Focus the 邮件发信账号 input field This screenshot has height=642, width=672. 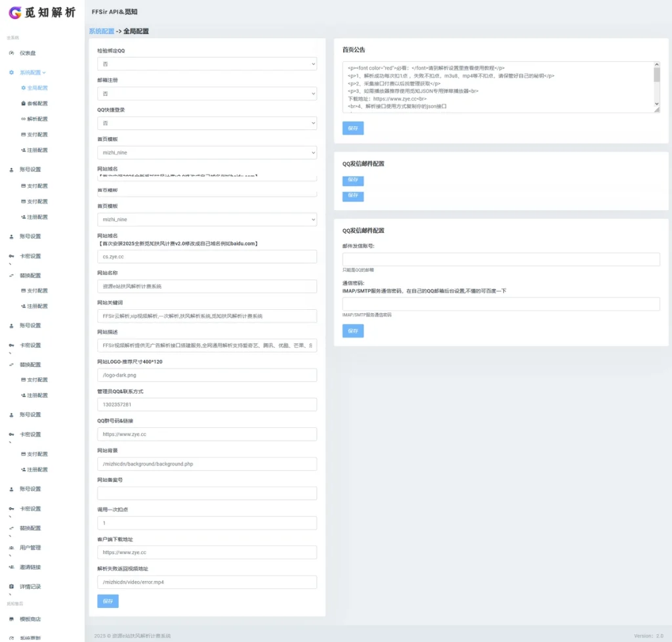(501, 259)
